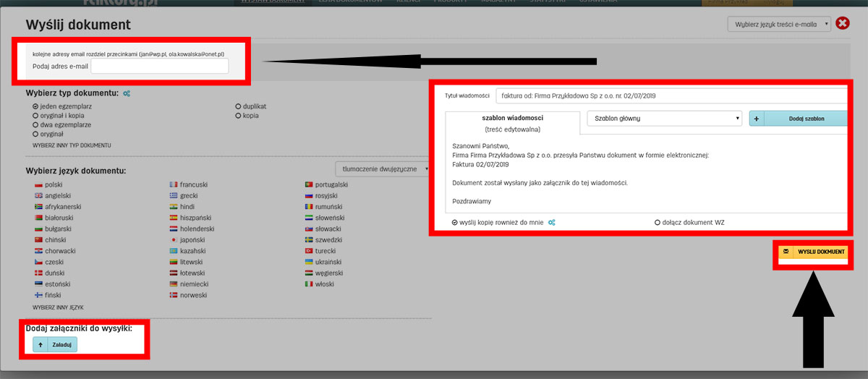
Task: Choose the kazahski flag icon
Action: [173, 251]
